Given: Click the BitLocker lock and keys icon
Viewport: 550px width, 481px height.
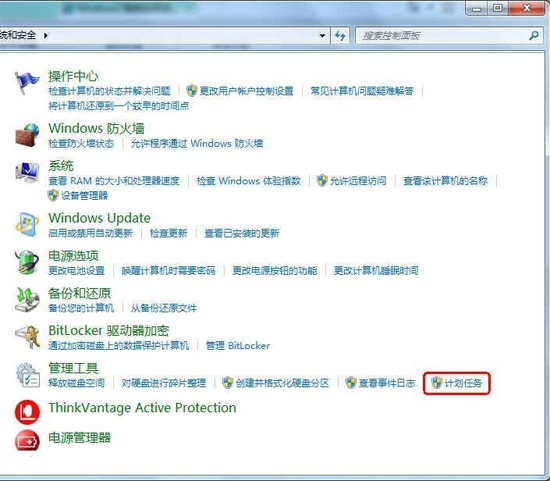Looking at the screenshot, I should coord(27,337).
